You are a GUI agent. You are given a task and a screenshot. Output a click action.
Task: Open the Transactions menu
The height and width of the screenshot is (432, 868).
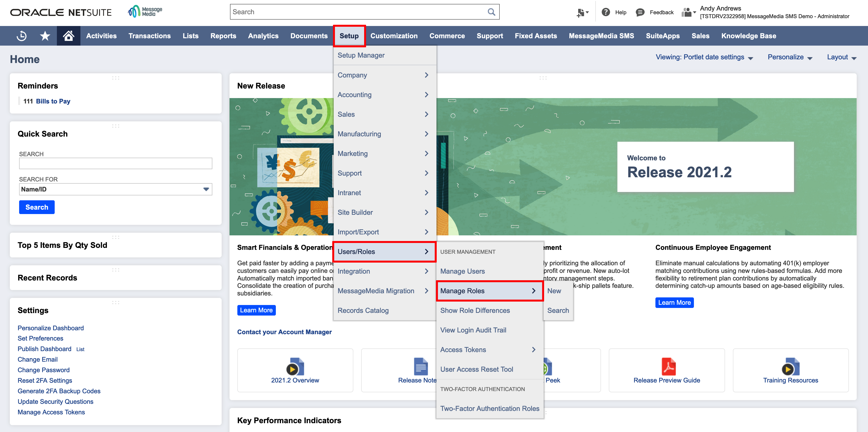pyautogui.click(x=149, y=36)
